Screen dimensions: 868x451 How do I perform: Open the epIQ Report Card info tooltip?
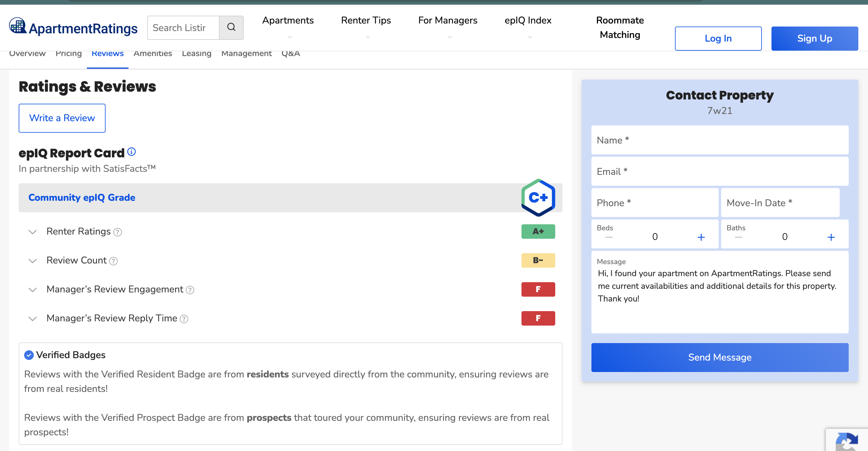pos(132,152)
